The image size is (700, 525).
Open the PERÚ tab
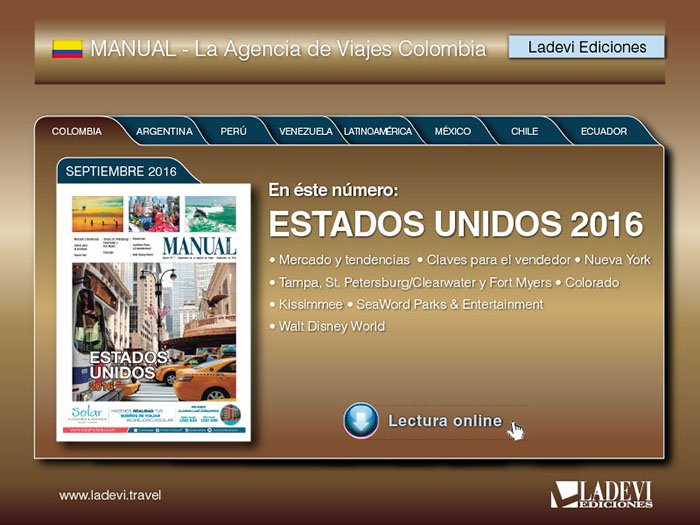(x=233, y=132)
